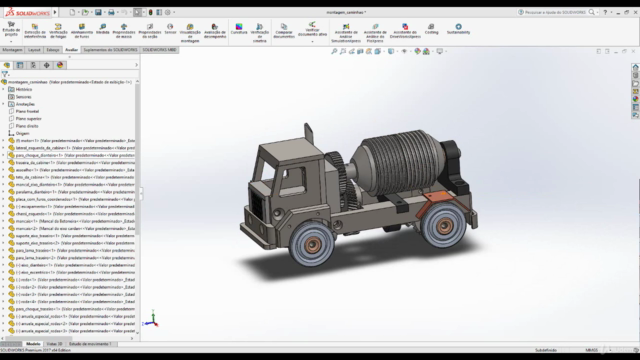This screenshot has height=360, width=640.
Task: Open Alinhamento de furos tool
Action: click(x=82, y=31)
